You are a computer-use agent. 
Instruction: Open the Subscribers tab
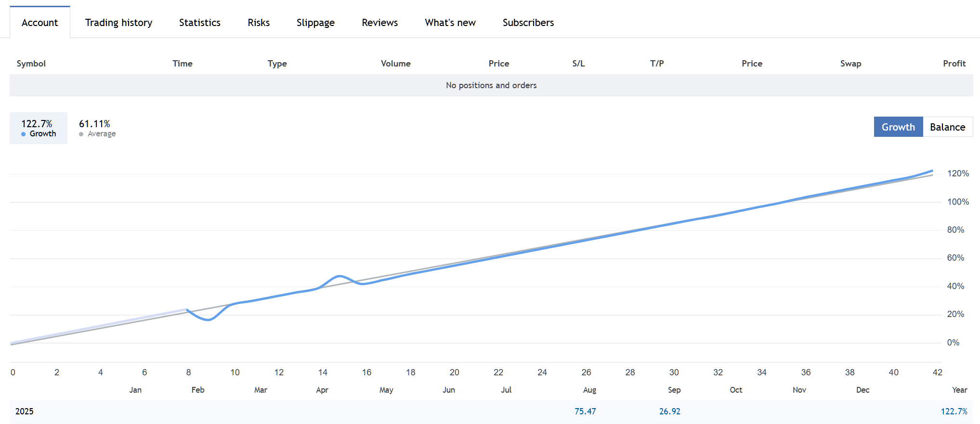[528, 23]
